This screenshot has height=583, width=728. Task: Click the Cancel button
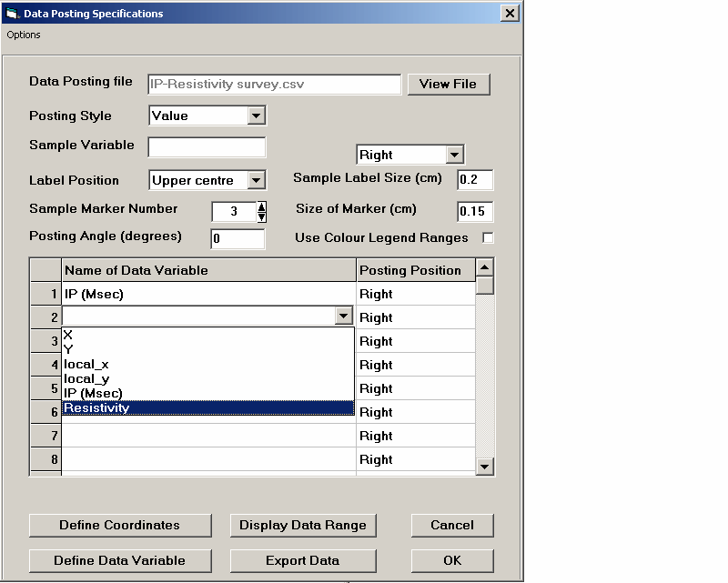click(452, 526)
